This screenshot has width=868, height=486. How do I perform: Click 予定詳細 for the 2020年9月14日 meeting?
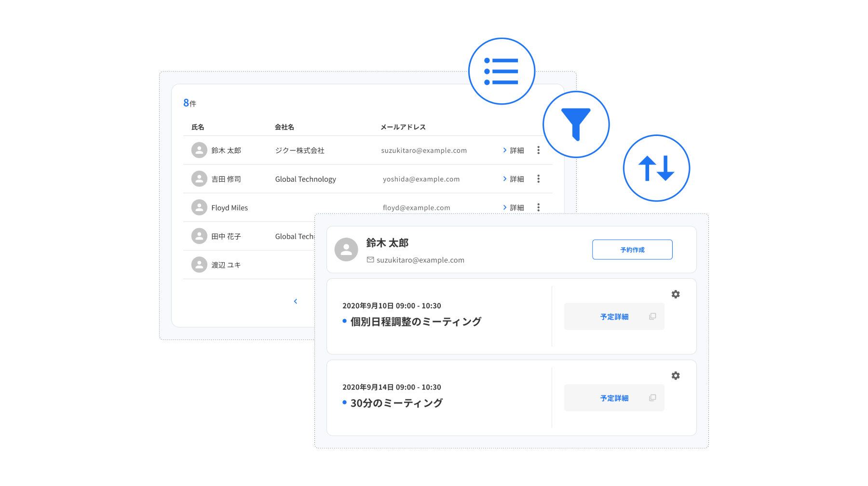(x=614, y=398)
